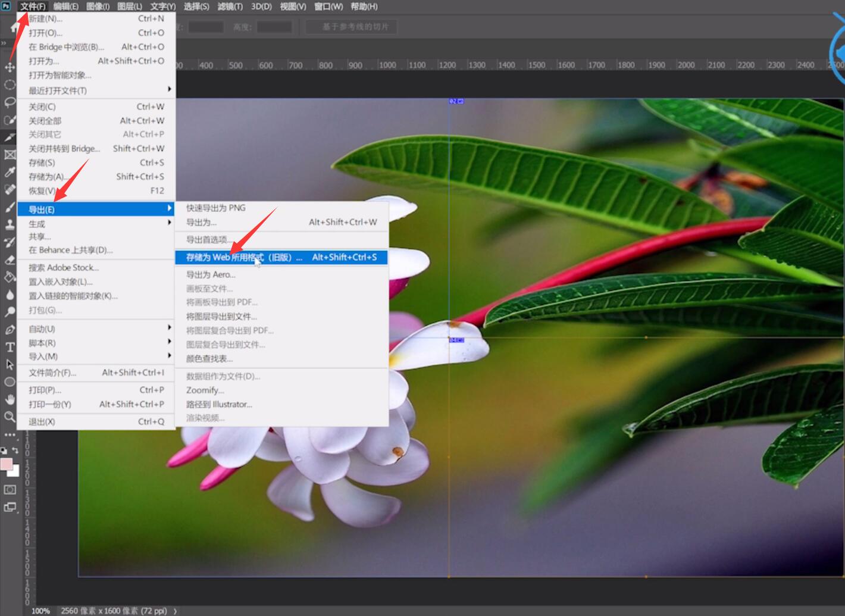
Task: Select the Eraser tool
Action: tap(10, 259)
